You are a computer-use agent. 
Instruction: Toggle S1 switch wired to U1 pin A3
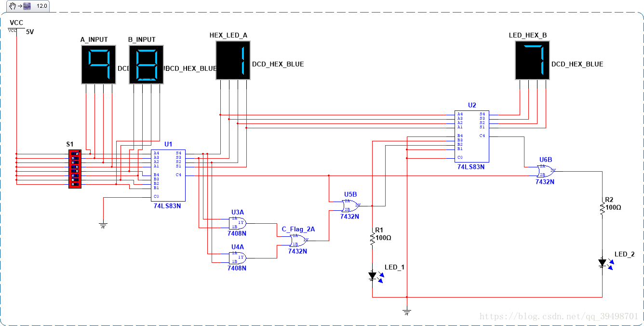(x=75, y=157)
